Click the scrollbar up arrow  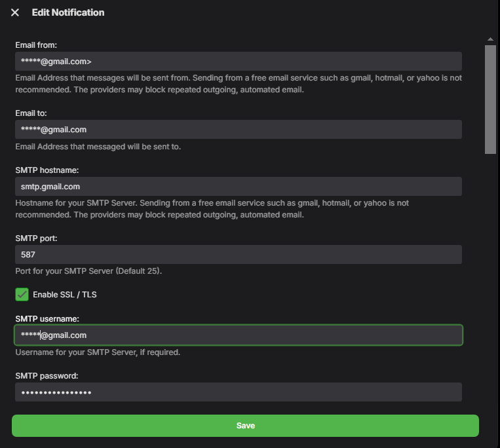coord(490,39)
